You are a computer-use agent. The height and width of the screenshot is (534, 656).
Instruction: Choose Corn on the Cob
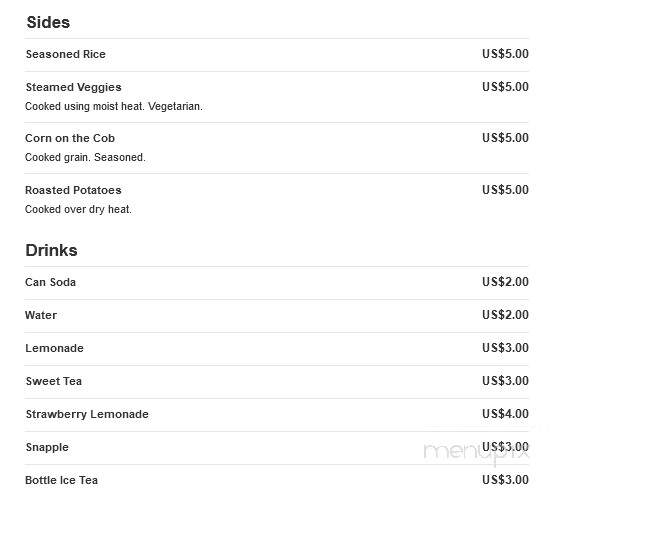70,138
